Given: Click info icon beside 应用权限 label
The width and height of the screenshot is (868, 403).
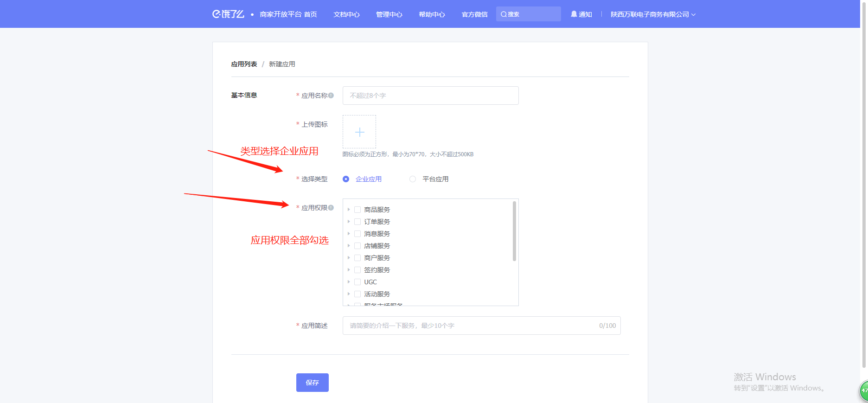Looking at the screenshot, I should pos(331,208).
